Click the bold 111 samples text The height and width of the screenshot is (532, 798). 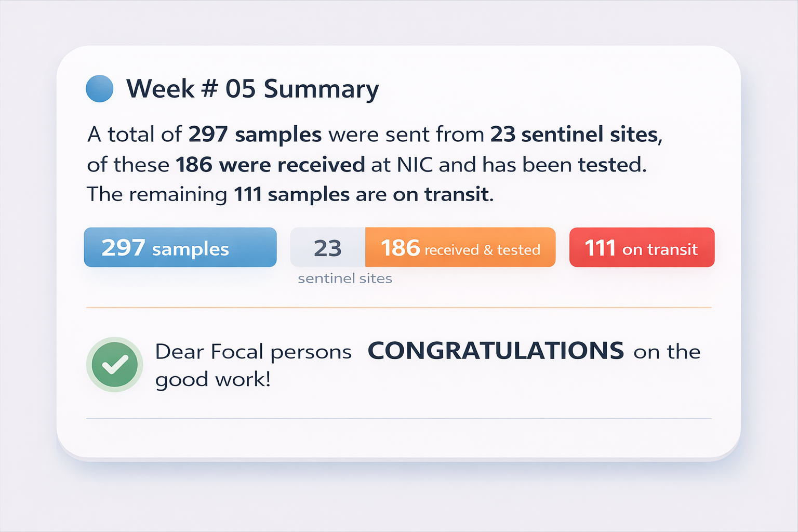(x=291, y=194)
